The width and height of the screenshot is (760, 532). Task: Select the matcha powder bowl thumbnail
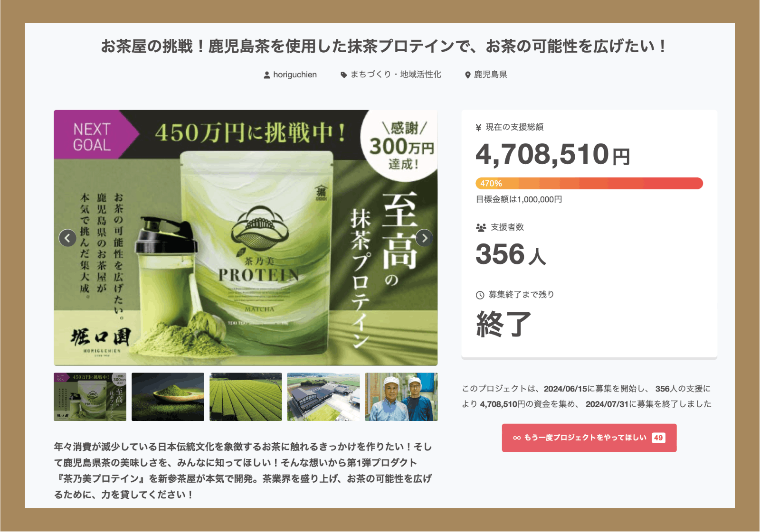(168, 397)
